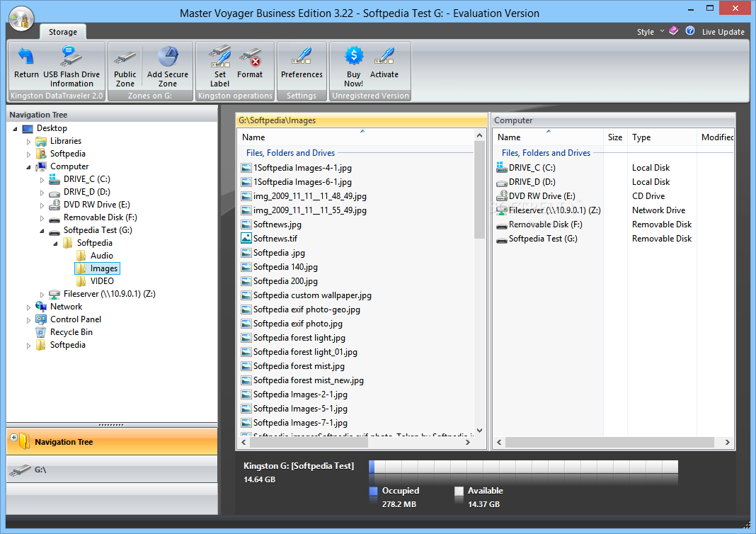This screenshot has width=756, height=534.
Task: Select Fileserver (Z:) in Computer pane
Action: tap(548, 210)
